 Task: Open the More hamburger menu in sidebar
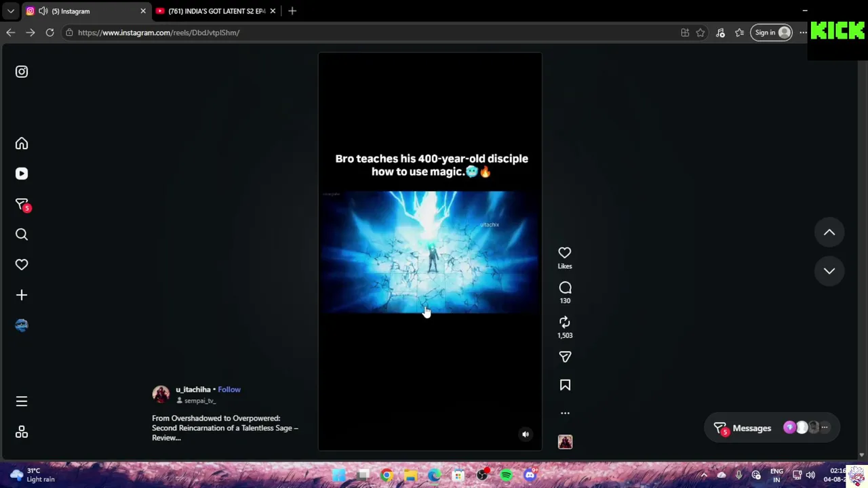(x=22, y=401)
